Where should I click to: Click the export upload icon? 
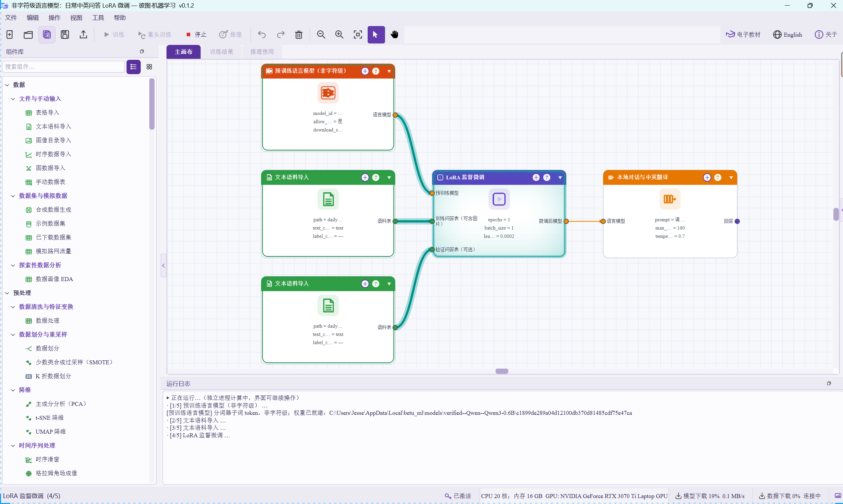(x=83, y=34)
